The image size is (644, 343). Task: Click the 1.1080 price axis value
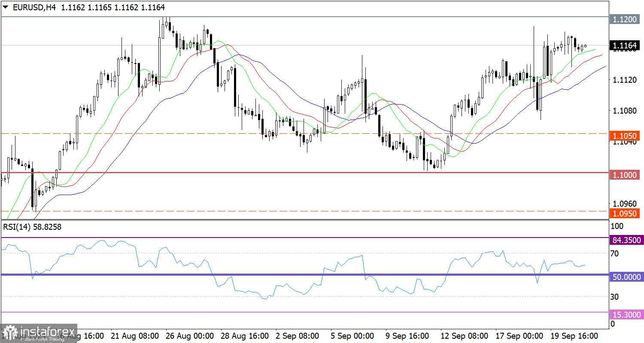[625, 111]
